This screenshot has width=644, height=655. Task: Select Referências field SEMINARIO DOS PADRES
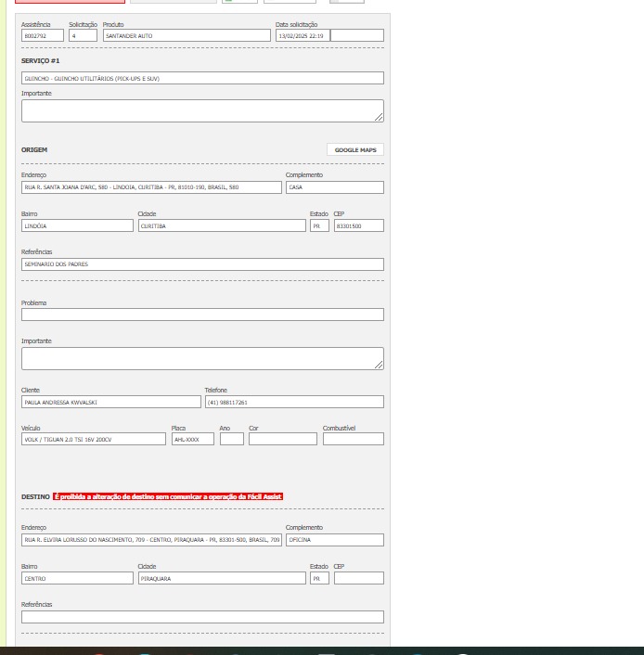point(202,264)
